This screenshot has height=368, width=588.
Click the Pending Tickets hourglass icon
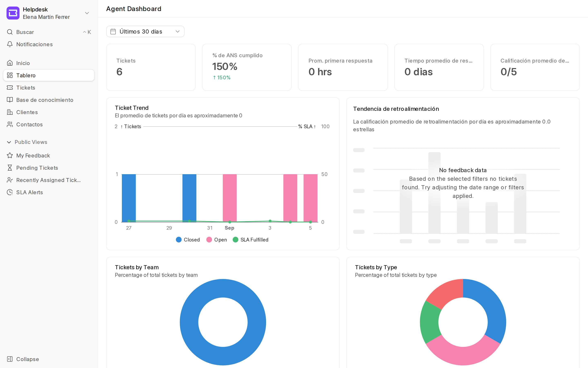[x=10, y=168]
